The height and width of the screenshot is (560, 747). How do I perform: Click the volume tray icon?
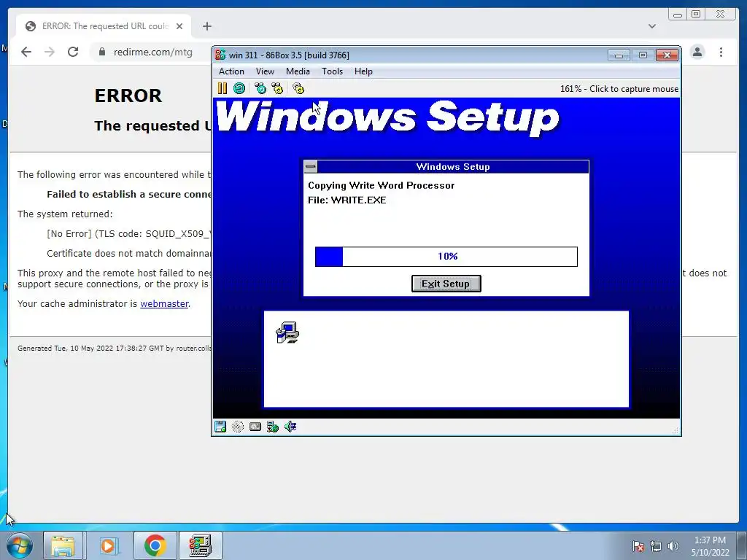[673, 545]
